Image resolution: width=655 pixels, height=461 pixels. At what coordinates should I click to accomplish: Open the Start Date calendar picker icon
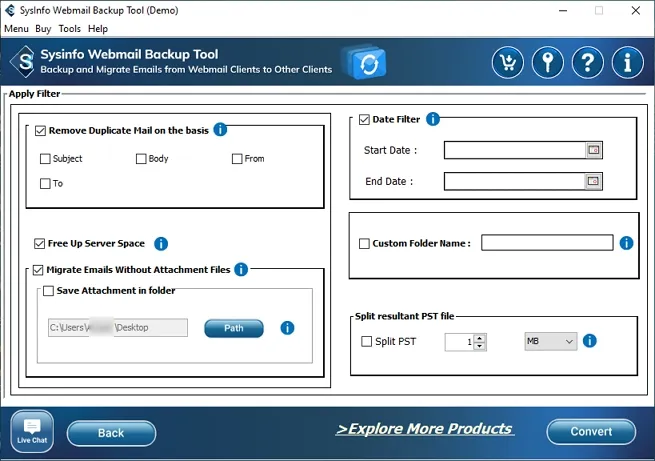click(x=594, y=150)
